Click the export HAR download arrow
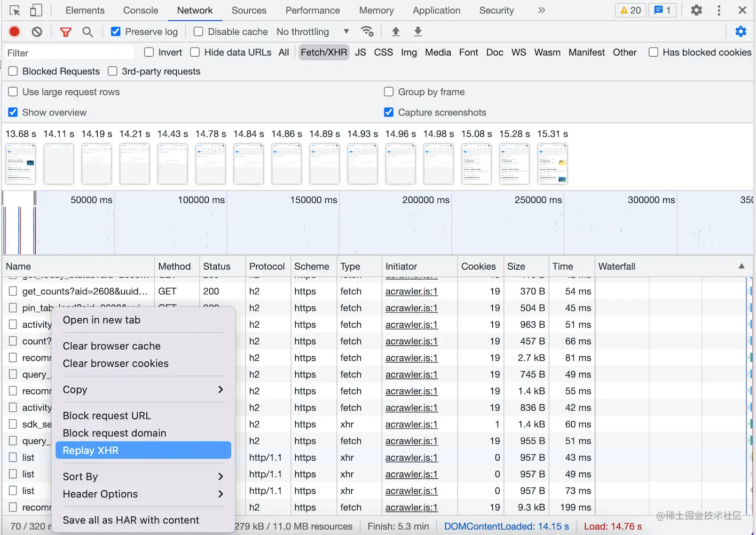The height and width of the screenshot is (535, 756). 418,32
